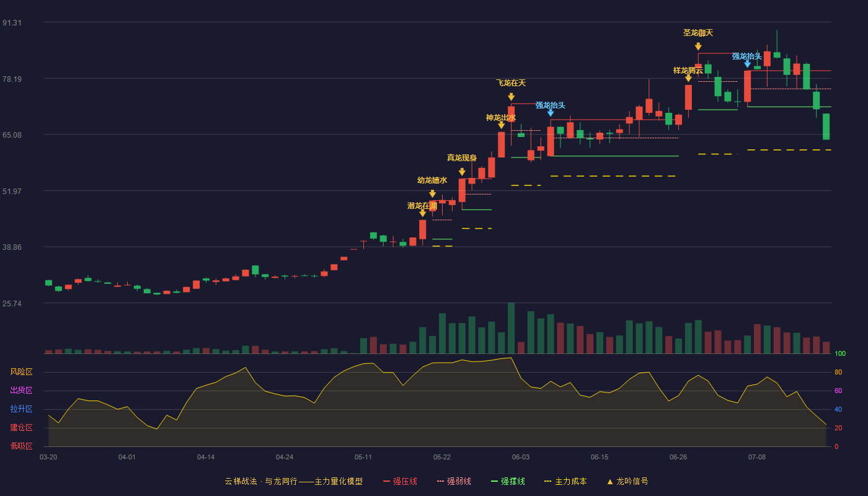Viewport: 868px width, 496px height.
Task: Click price axis label 51.97
Action: (12, 191)
